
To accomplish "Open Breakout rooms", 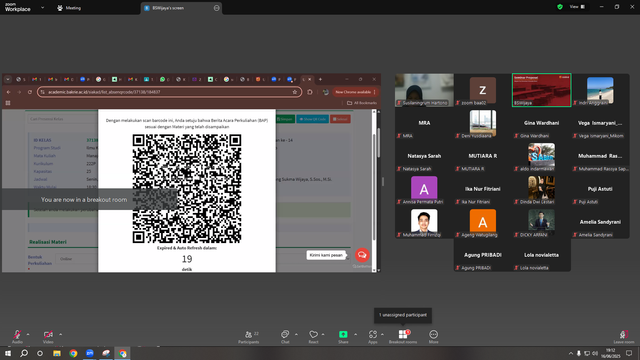I will (403, 336).
